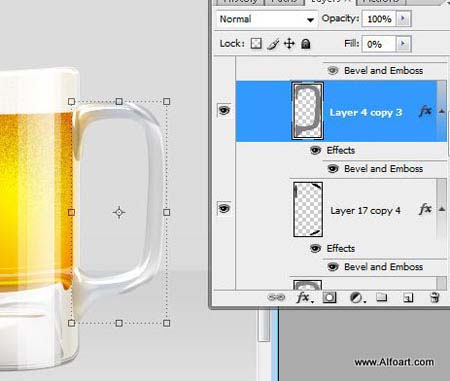Add a layer mask
Screen dimensions: 450x381
329,297
